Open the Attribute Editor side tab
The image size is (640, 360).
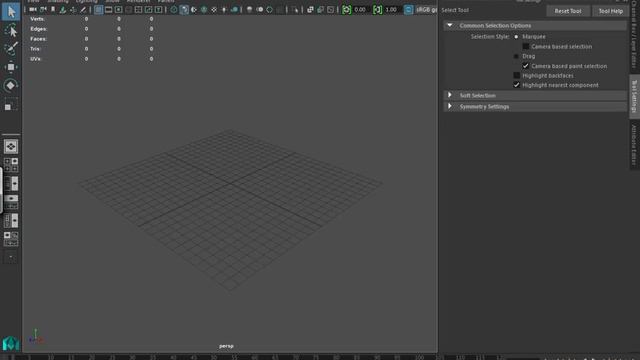point(634,145)
